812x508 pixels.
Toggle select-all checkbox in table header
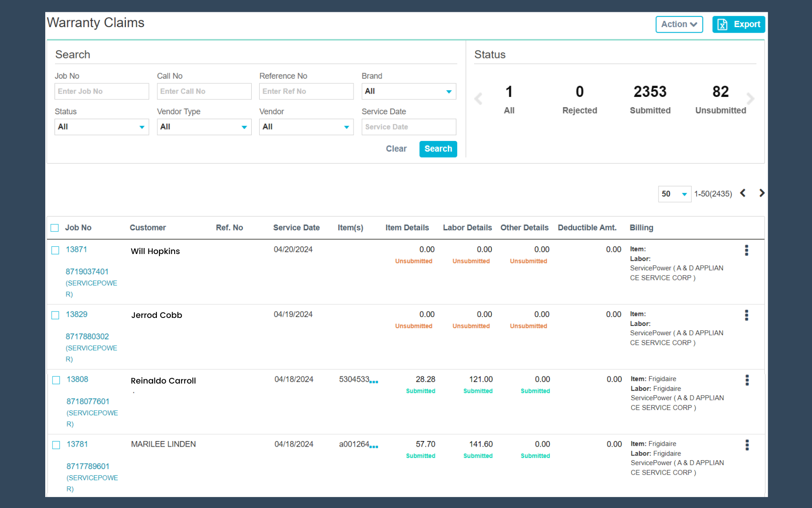point(55,228)
